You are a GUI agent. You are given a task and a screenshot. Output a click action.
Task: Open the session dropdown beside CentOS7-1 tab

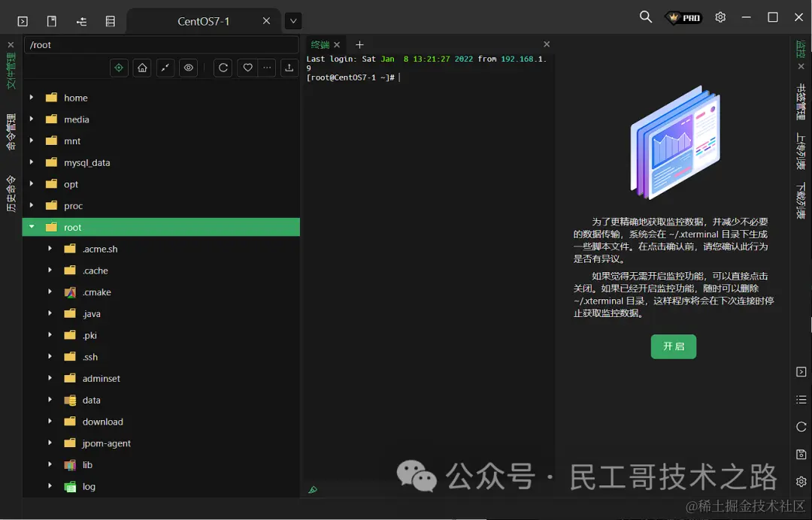[x=292, y=21]
